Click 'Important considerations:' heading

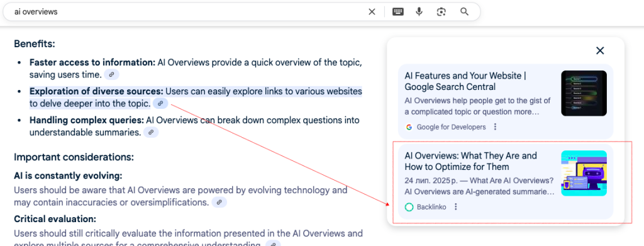(x=74, y=157)
